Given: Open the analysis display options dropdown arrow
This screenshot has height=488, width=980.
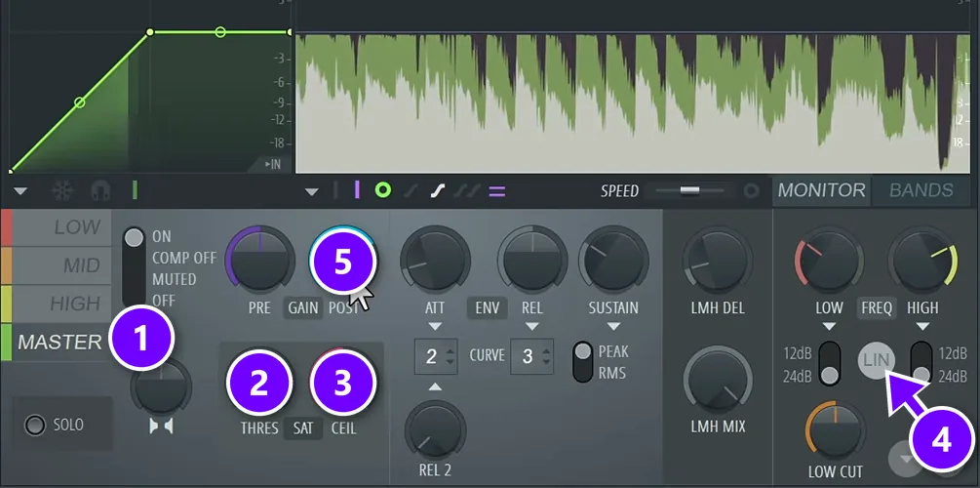Looking at the screenshot, I should (x=312, y=191).
